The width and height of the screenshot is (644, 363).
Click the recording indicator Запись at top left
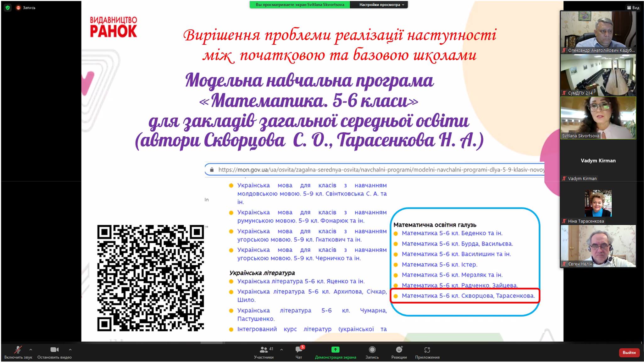26,8
